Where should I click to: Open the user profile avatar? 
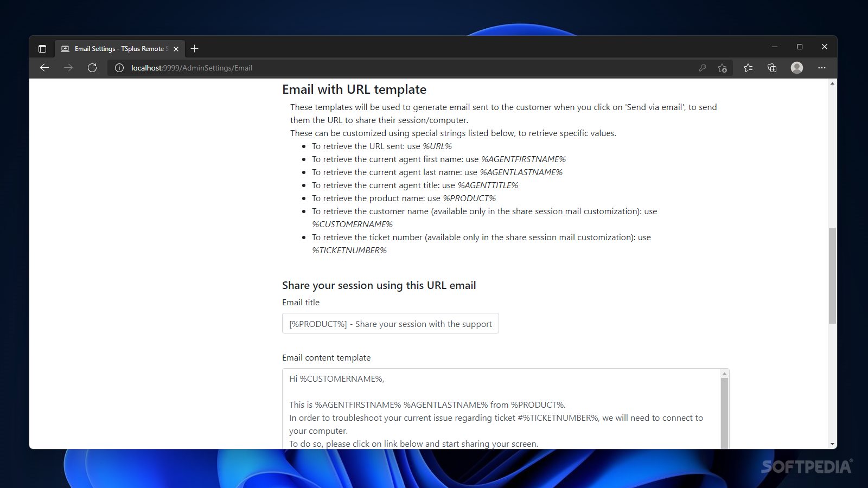point(797,68)
